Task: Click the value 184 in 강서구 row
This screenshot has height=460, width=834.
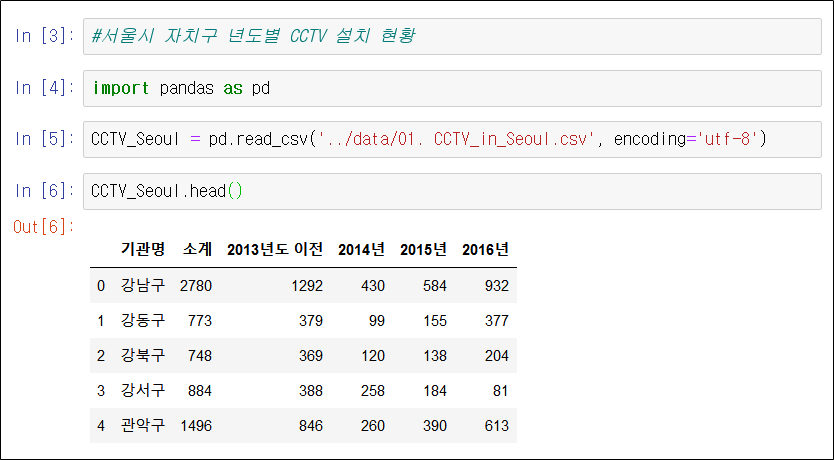Action: pyautogui.click(x=435, y=391)
